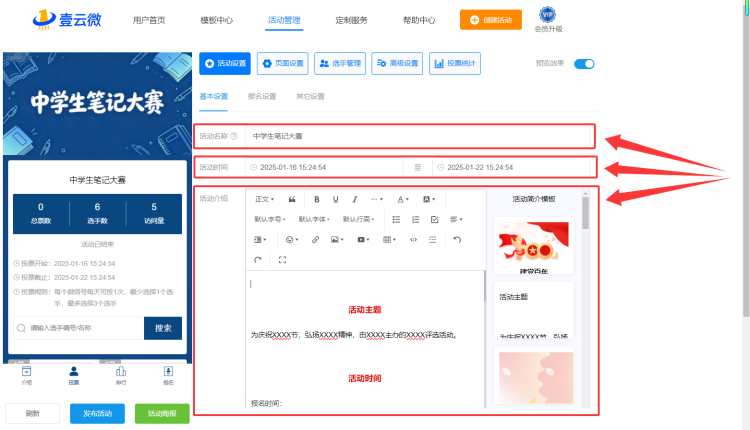This screenshot has width=750, height=430.
Task: Toggle underline formatting
Action: coord(335,199)
